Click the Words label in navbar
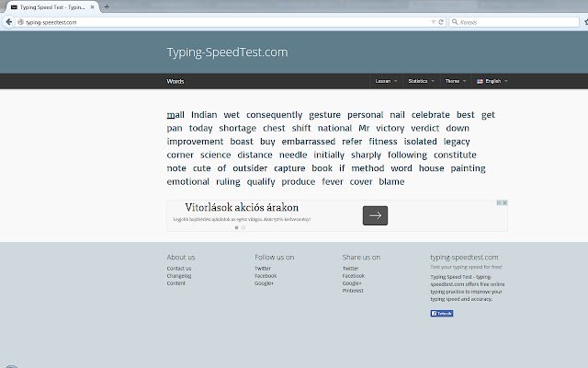The image size is (588, 368). tap(175, 81)
